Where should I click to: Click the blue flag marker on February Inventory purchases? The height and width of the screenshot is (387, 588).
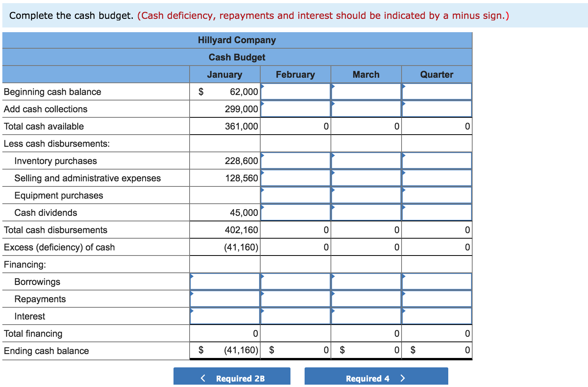262,154
